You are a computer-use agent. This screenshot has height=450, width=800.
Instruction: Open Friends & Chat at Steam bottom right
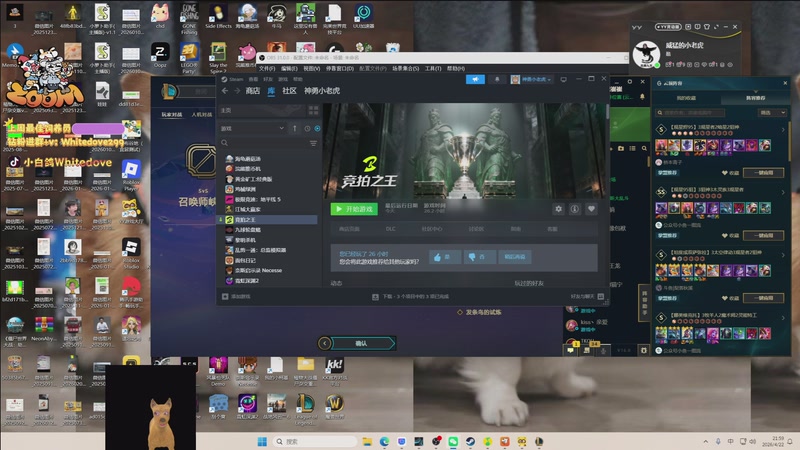tap(587, 296)
